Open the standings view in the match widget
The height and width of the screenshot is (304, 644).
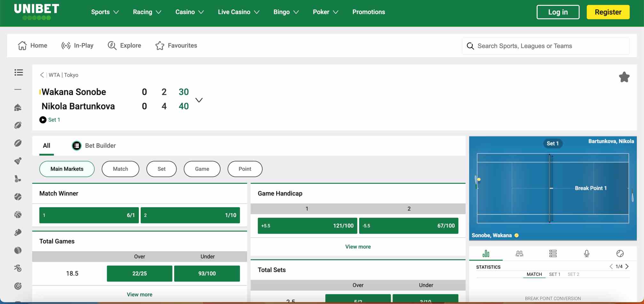[553, 253]
